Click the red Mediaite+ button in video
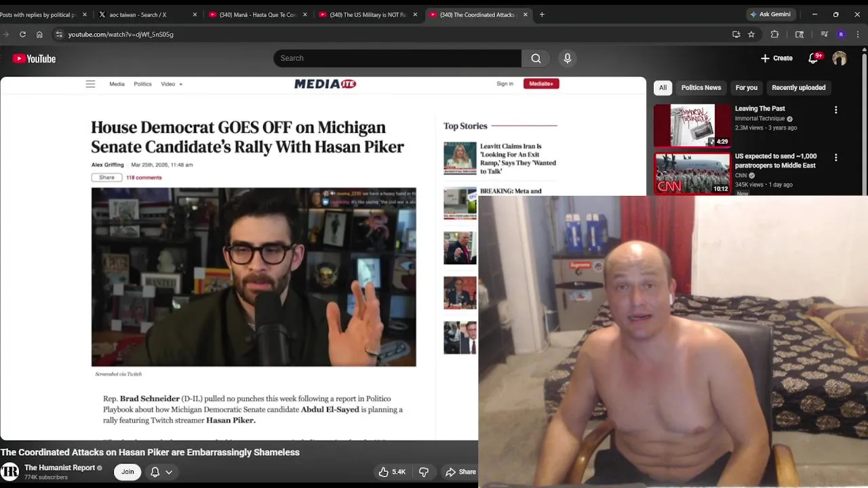The height and width of the screenshot is (488, 868). pyautogui.click(x=541, y=84)
